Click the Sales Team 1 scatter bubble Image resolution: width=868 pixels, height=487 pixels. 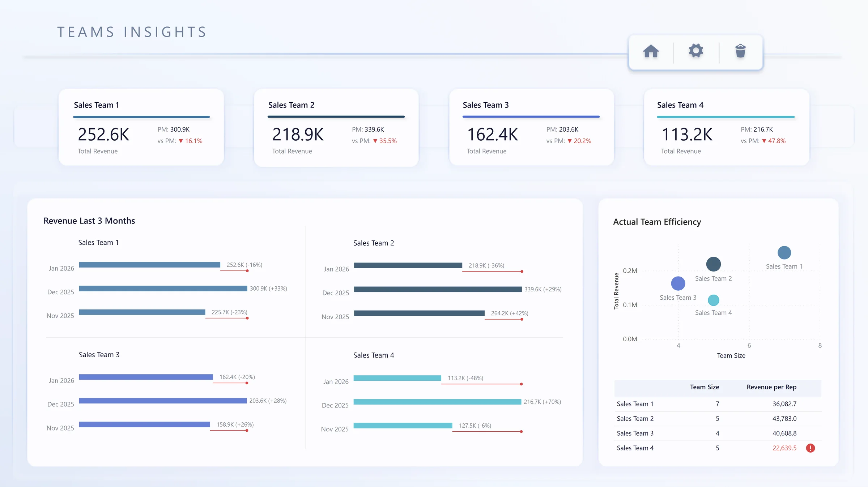[784, 253]
